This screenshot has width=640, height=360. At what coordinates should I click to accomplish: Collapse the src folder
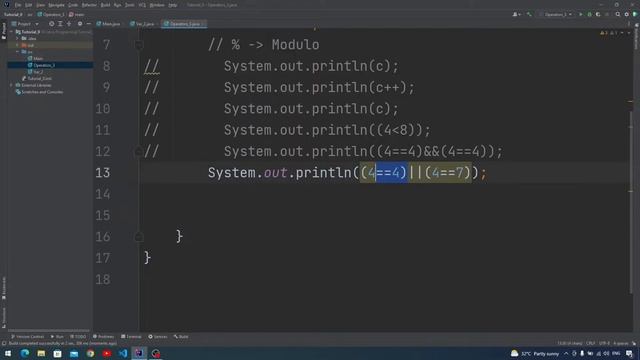tap(18, 52)
